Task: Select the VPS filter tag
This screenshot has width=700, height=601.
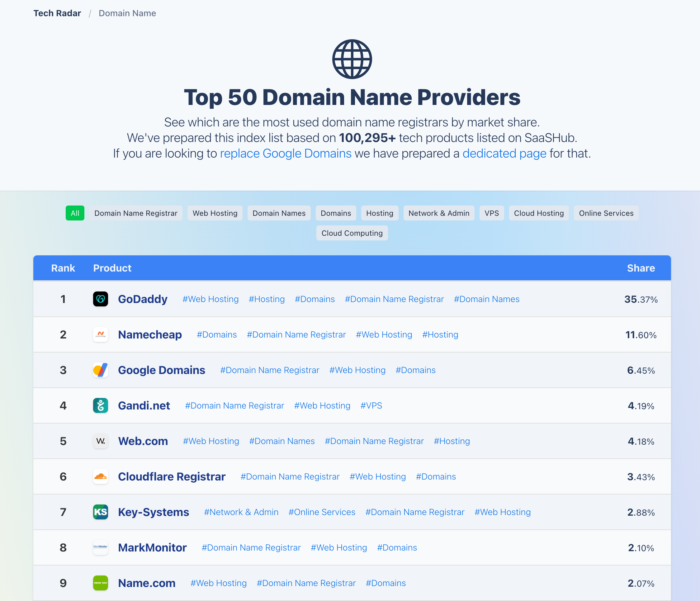Action: [x=491, y=213]
